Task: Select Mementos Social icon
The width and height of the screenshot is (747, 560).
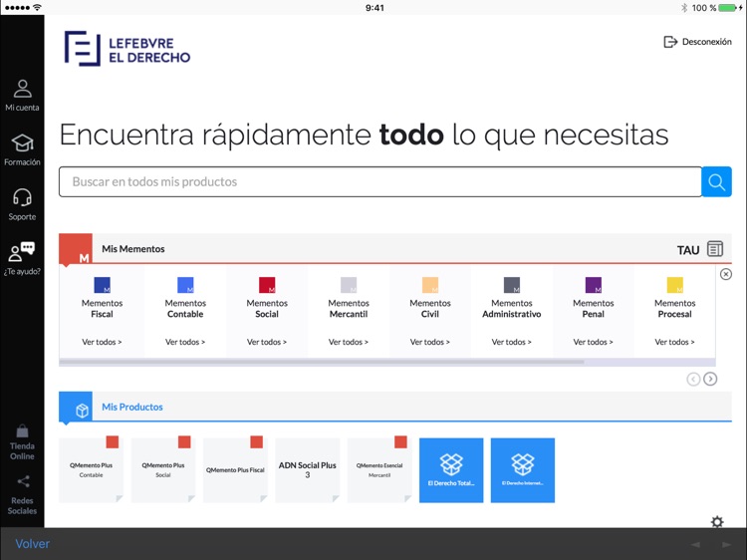Action: (267, 285)
